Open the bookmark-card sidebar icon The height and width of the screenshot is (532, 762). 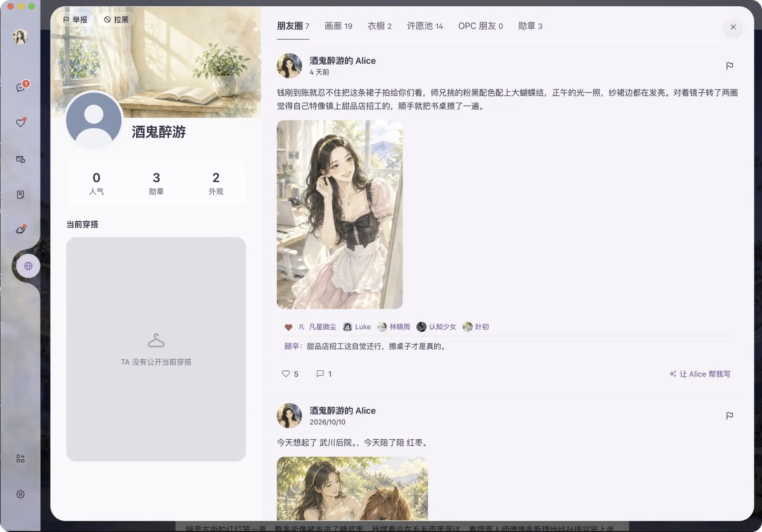20,195
